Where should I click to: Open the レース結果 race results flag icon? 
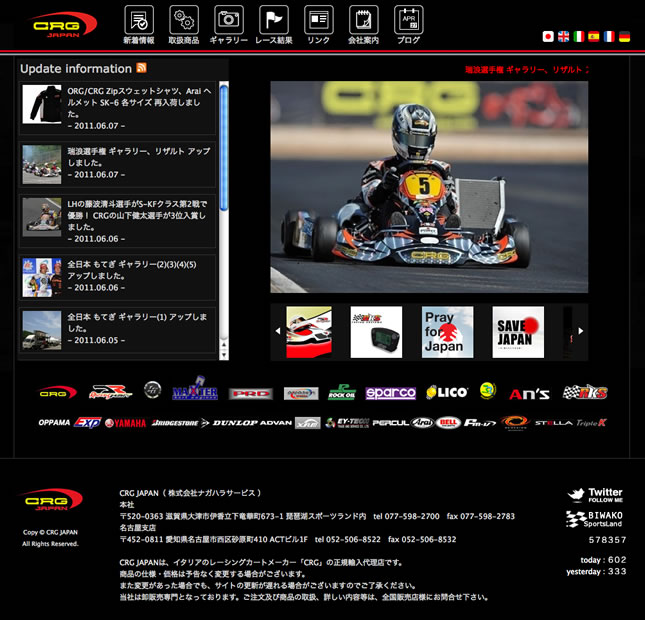pos(274,25)
